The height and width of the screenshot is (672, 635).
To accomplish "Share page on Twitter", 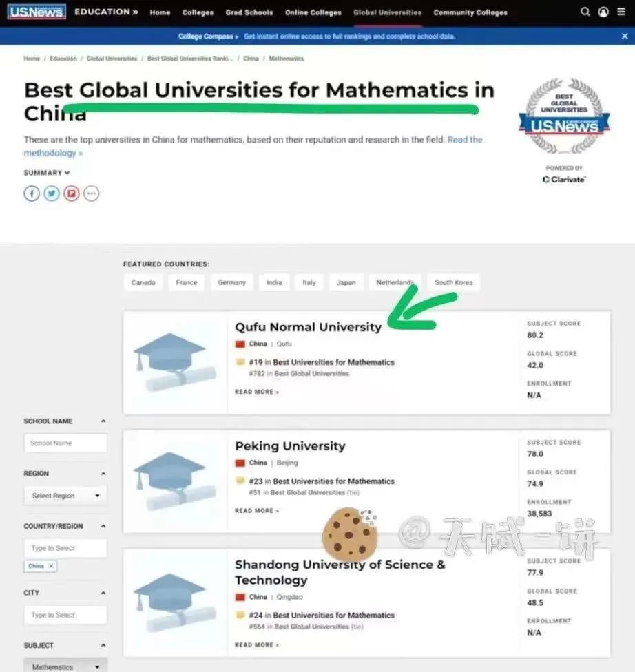I will 52,193.
